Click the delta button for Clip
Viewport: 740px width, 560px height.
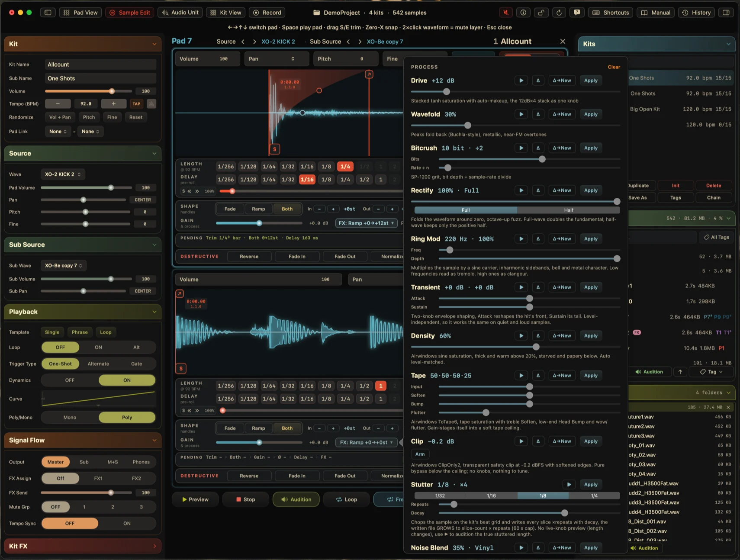point(538,441)
